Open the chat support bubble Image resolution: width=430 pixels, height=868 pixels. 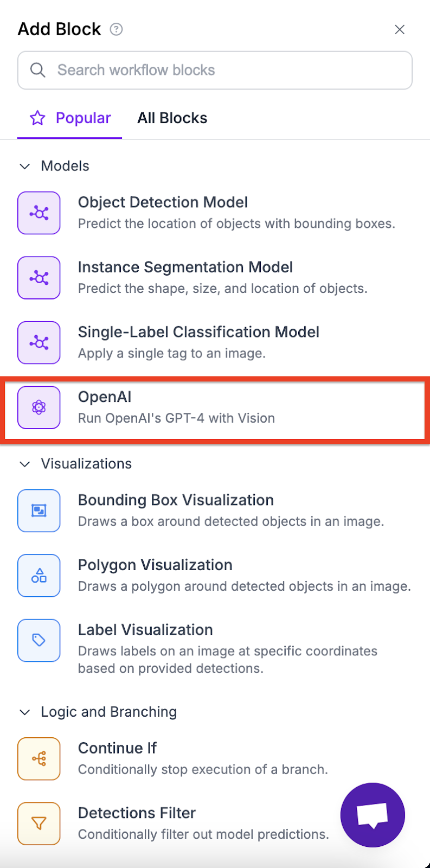[373, 815]
